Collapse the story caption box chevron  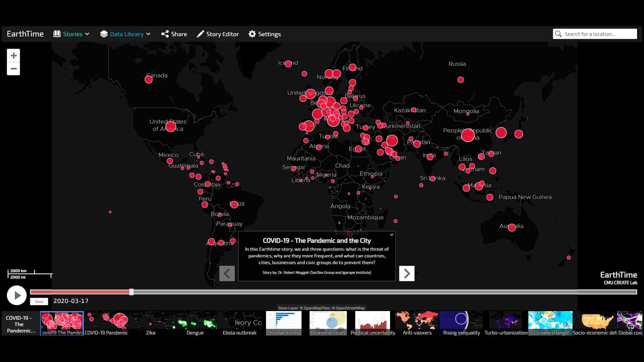pyautogui.click(x=391, y=235)
